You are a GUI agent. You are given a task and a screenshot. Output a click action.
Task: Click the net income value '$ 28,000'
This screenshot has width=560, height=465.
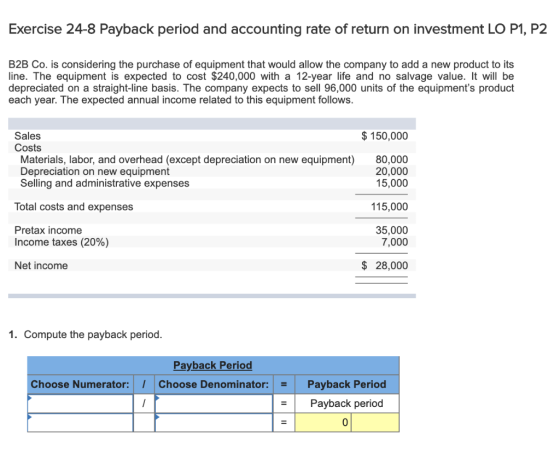385,266
